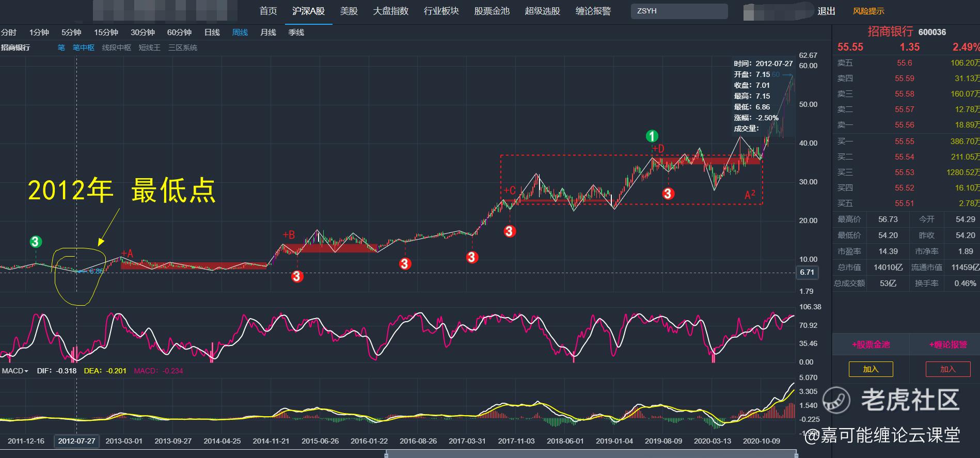Click the red 3 marker below +B
This screenshot has height=458, width=980.
coord(297,276)
